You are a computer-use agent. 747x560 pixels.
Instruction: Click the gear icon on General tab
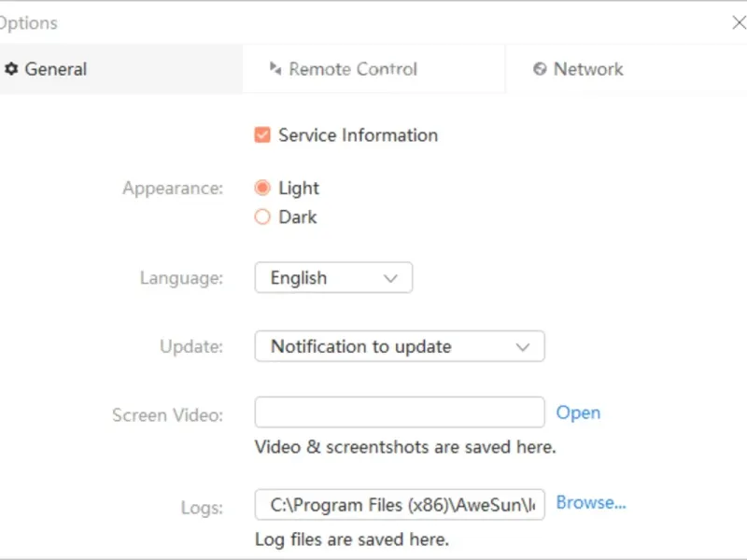11,69
